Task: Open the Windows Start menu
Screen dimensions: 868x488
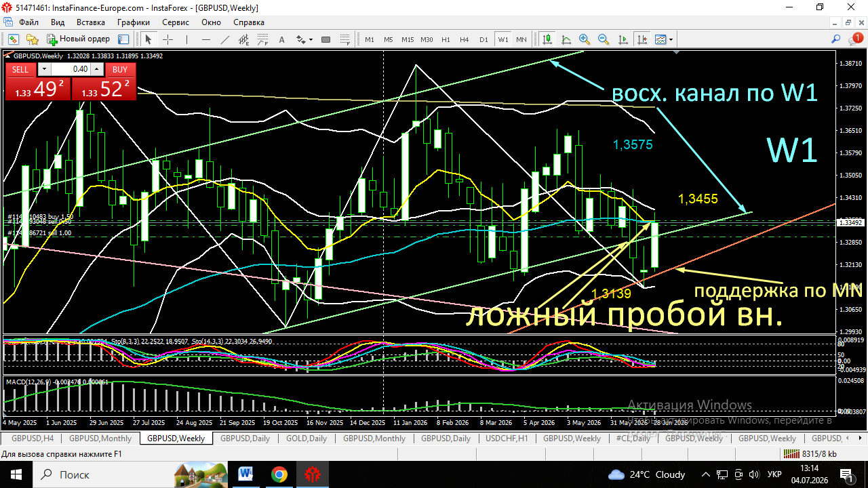Action: click(x=16, y=474)
